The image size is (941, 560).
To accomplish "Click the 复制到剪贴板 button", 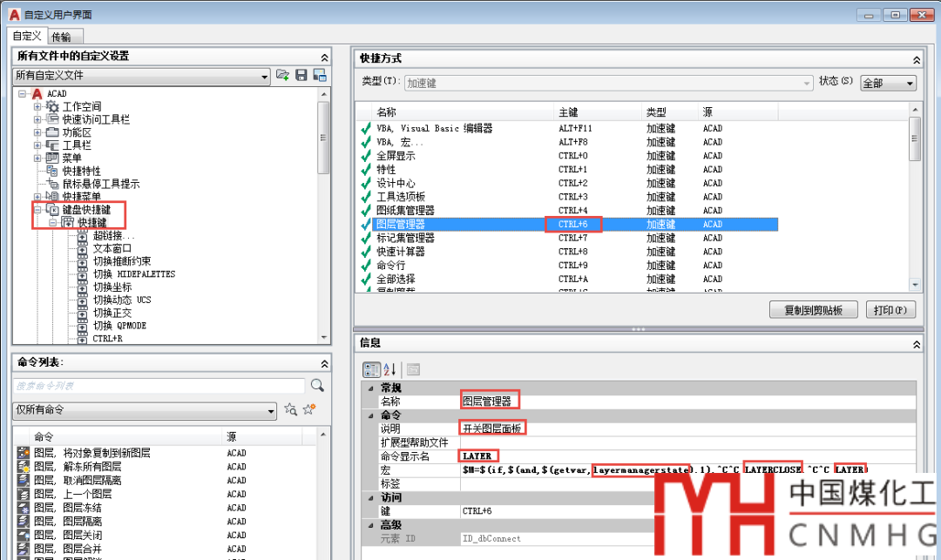I will [813, 310].
